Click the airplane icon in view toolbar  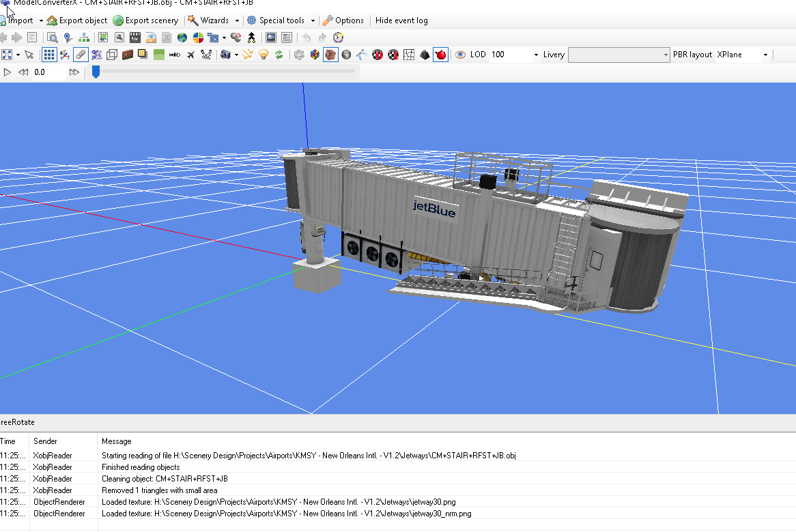point(191,55)
